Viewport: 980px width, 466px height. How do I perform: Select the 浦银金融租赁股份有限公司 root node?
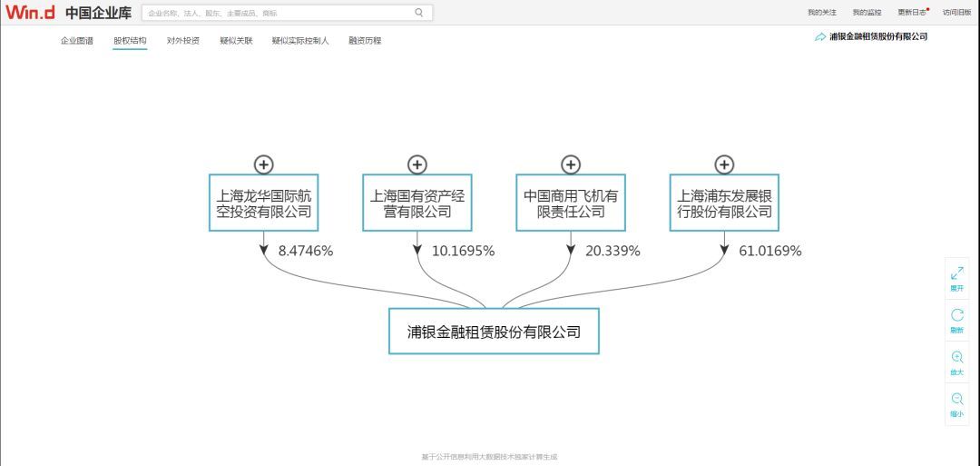[494, 331]
